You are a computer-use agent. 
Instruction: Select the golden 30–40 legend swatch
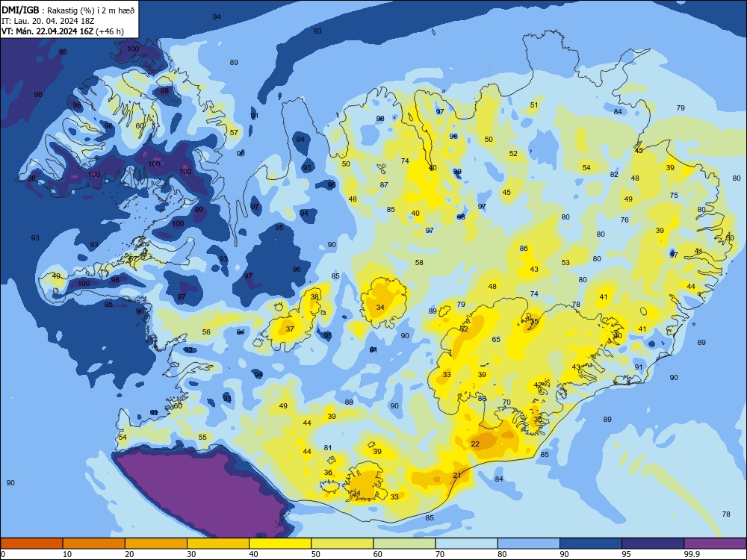point(218,544)
